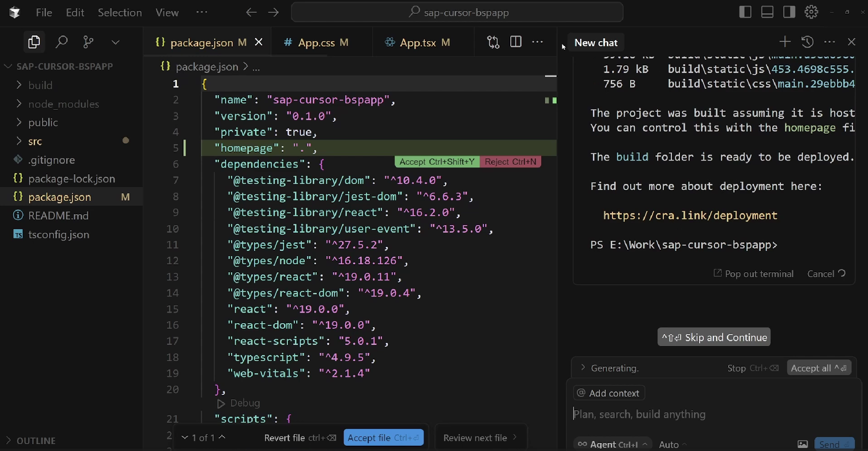Viewport: 868px width, 451px height.
Task: Click Skip and Continue
Action: [x=714, y=337]
